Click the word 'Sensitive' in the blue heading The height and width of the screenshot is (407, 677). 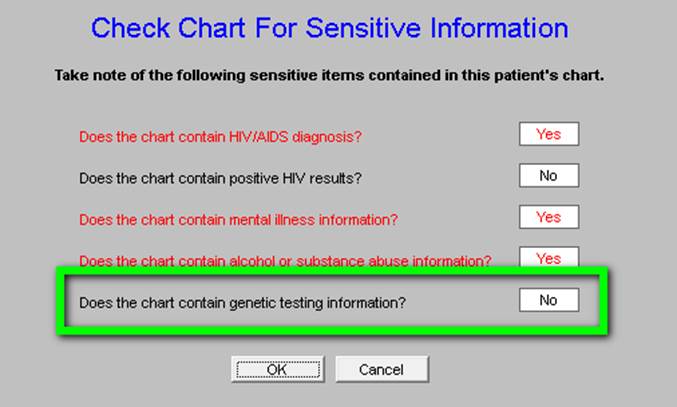pyautogui.click(x=363, y=28)
